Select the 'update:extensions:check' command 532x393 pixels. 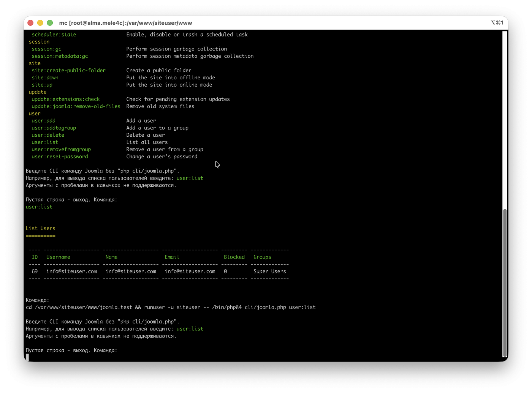66,99
